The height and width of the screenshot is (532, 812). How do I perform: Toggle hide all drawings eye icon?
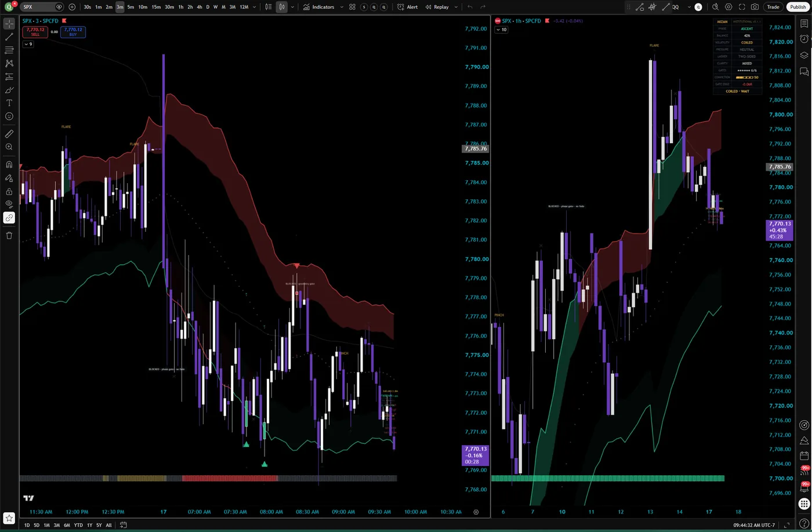[9, 204]
